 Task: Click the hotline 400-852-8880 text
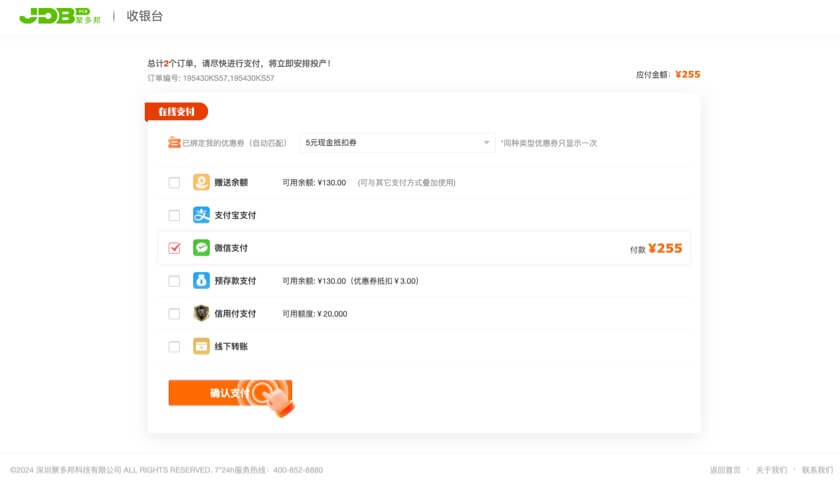pyautogui.click(x=298, y=470)
